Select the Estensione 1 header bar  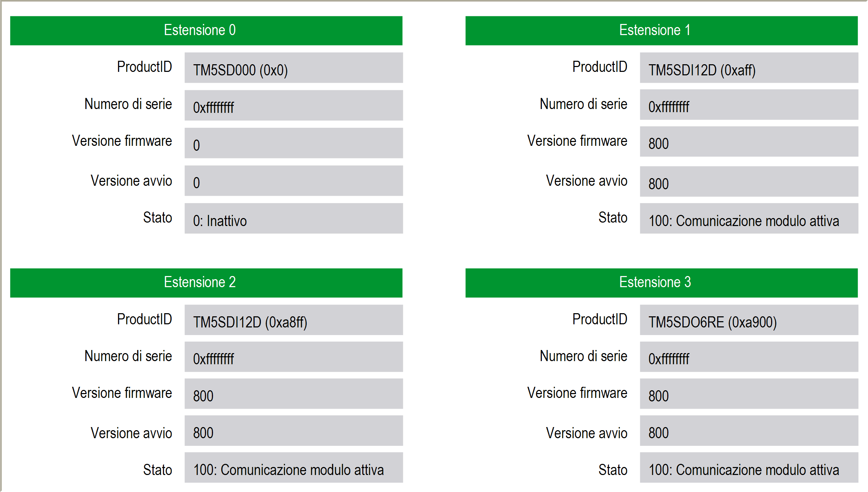(x=661, y=31)
